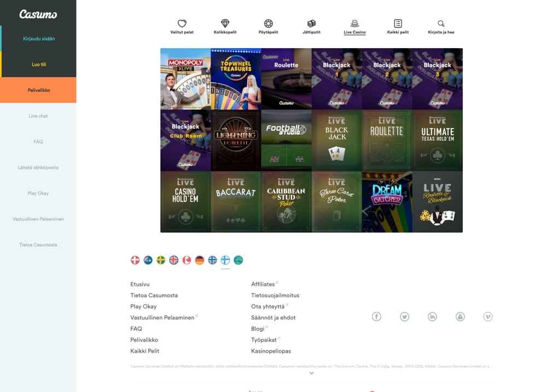Choose the Canadian flag

pos(187,260)
